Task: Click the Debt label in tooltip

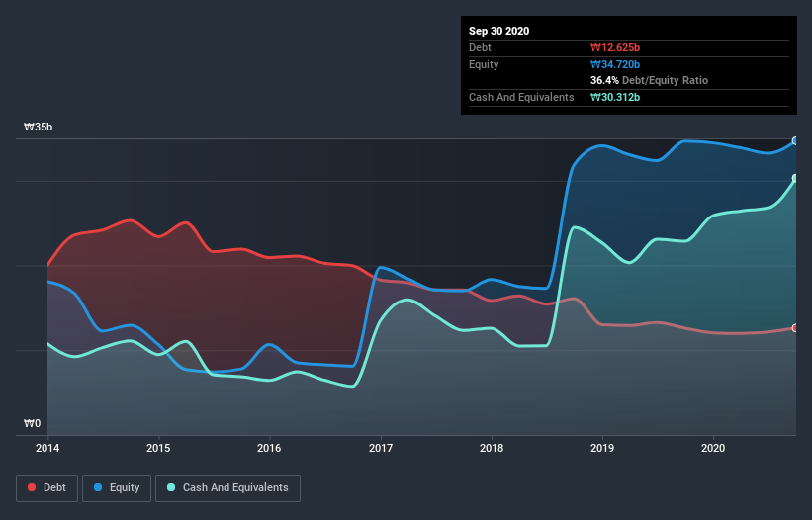Action: pyautogui.click(x=480, y=48)
